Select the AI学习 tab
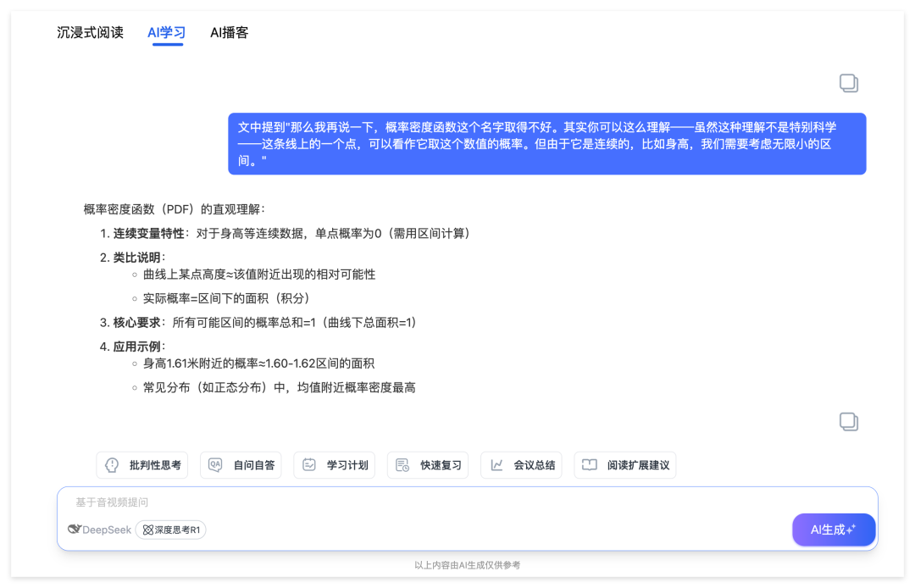The width and height of the screenshot is (915, 588). click(x=165, y=32)
